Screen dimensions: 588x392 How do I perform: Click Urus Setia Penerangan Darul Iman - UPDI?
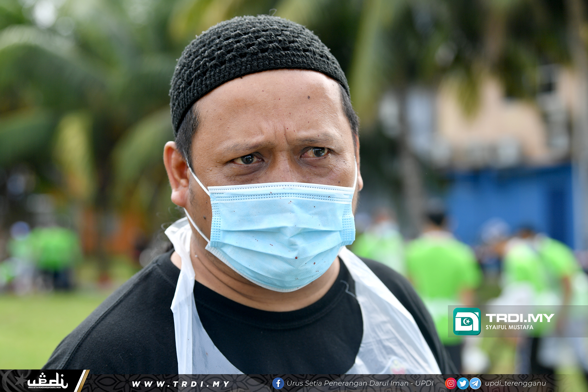tap(360, 383)
